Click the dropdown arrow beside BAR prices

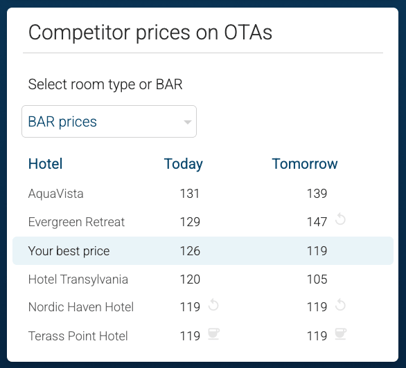point(188,122)
